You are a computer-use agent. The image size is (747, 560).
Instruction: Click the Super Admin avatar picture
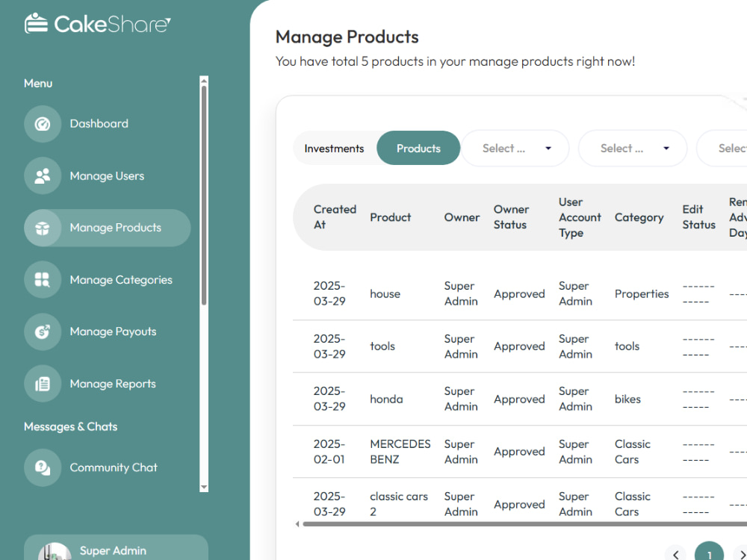pos(55,552)
